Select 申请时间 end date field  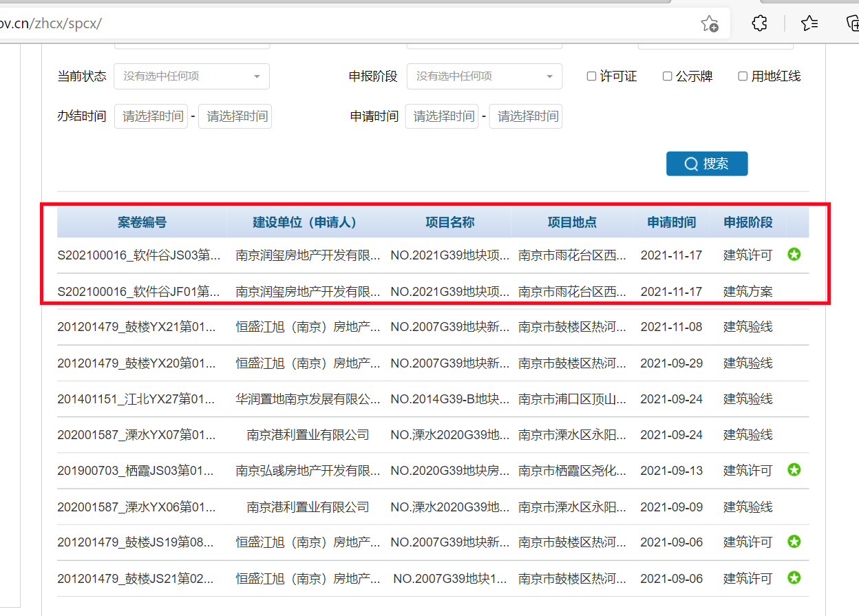click(525, 116)
